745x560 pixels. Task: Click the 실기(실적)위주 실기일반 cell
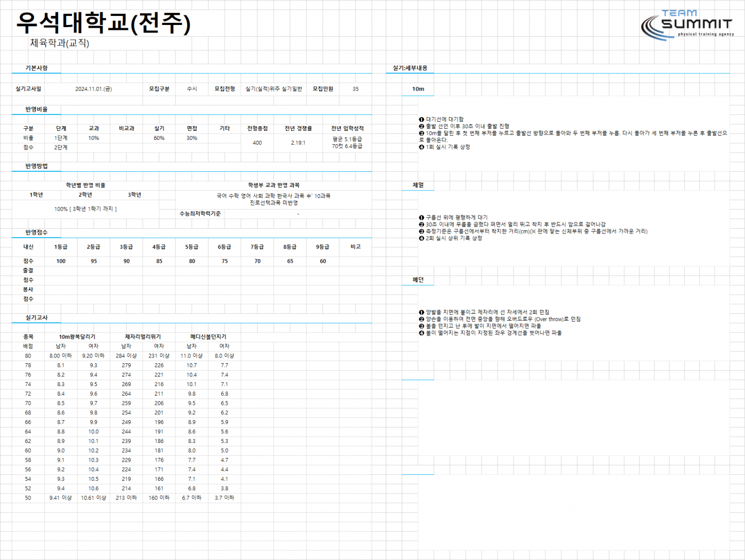click(274, 89)
